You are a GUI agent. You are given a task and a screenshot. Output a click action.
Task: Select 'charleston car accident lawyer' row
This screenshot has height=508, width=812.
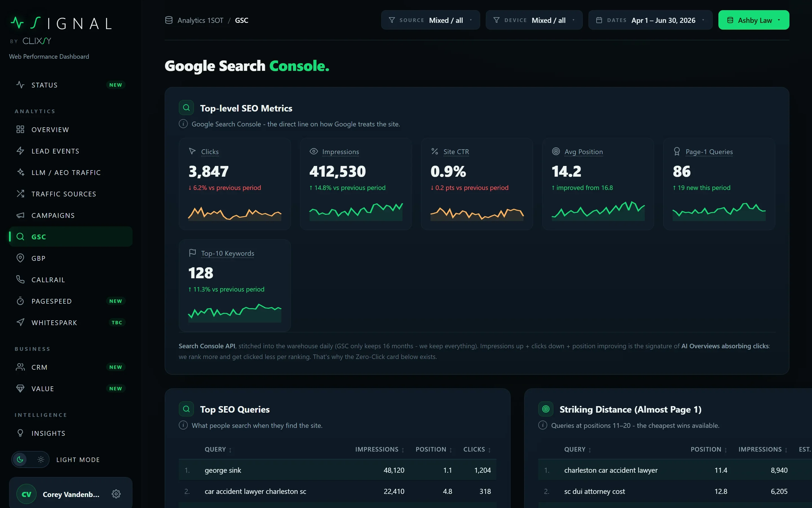pos(675,470)
